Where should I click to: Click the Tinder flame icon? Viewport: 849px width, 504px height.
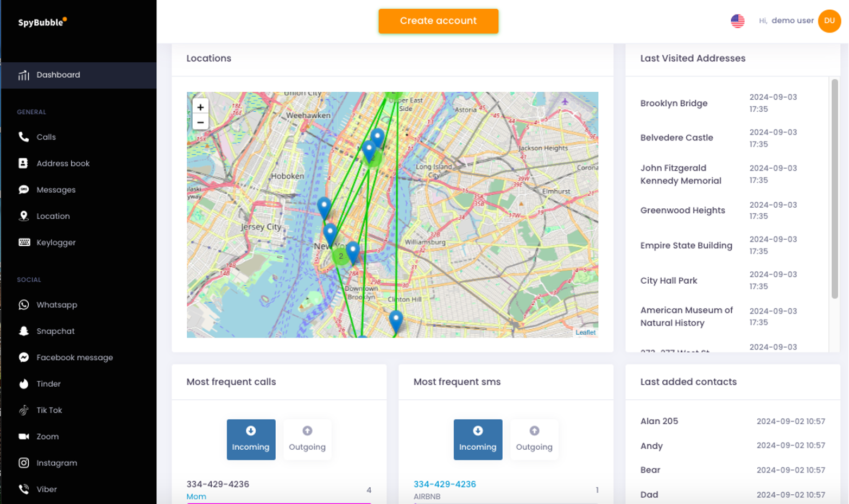tap(23, 384)
